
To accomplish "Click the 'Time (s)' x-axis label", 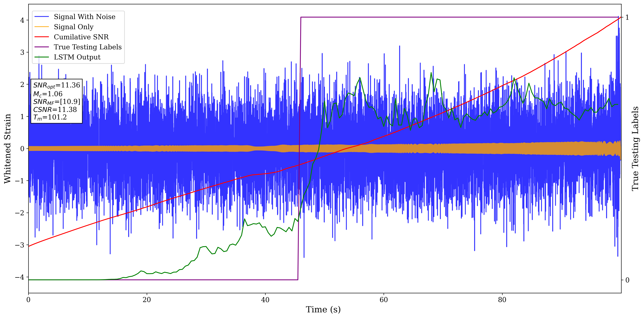I will [x=323, y=309].
